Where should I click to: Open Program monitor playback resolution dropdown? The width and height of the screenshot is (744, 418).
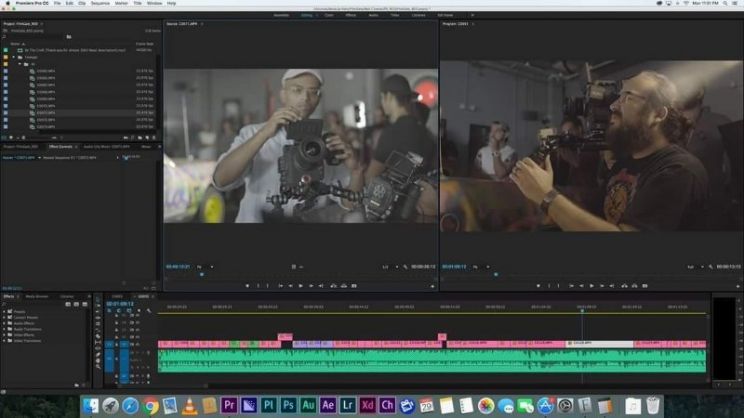pyautogui.click(x=695, y=267)
